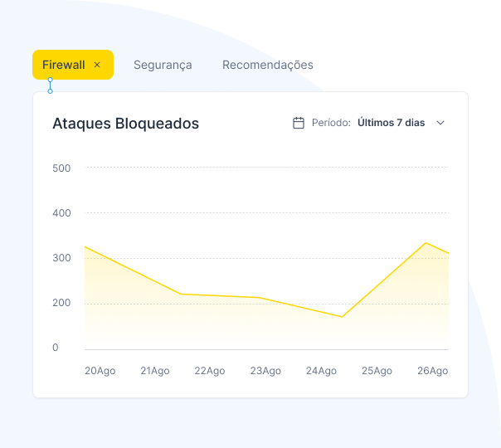Open the Últimos 7 dias selector
This screenshot has height=448, width=501.
(391, 123)
